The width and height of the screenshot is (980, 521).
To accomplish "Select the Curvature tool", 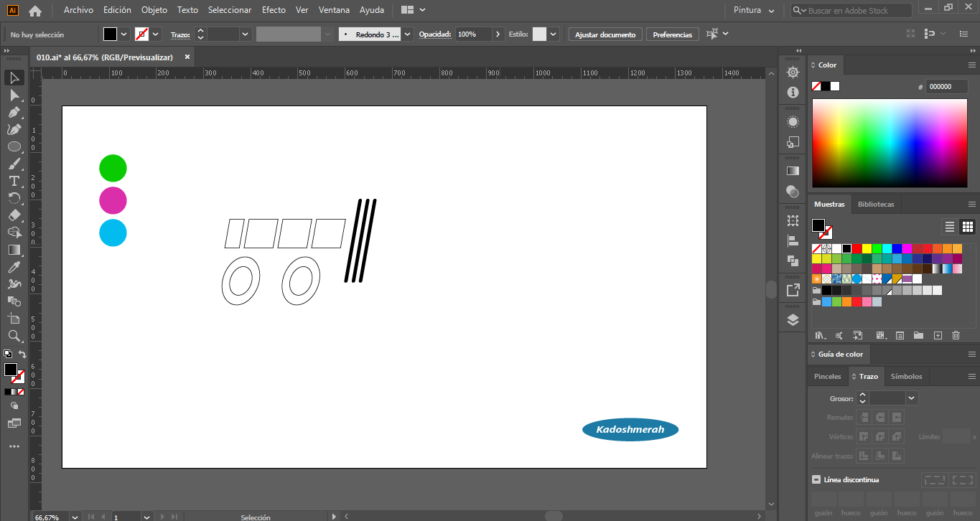I will [14, 129].
